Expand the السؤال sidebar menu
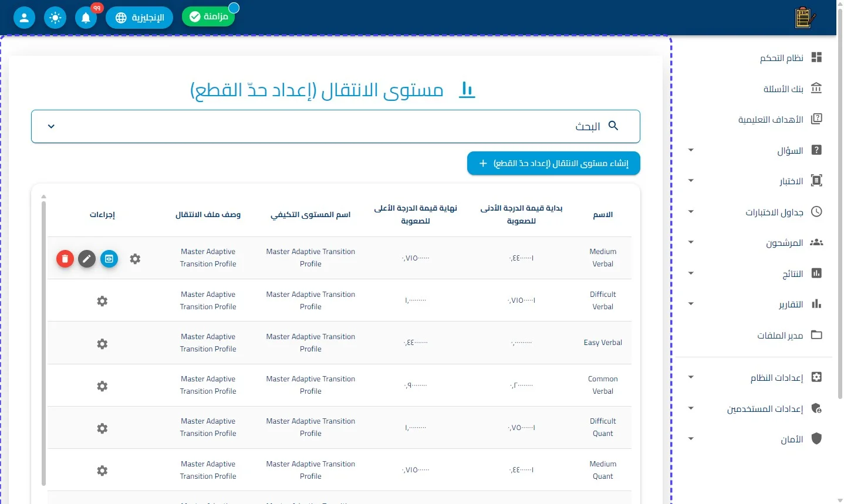844x504 pixels. point(691,150)
